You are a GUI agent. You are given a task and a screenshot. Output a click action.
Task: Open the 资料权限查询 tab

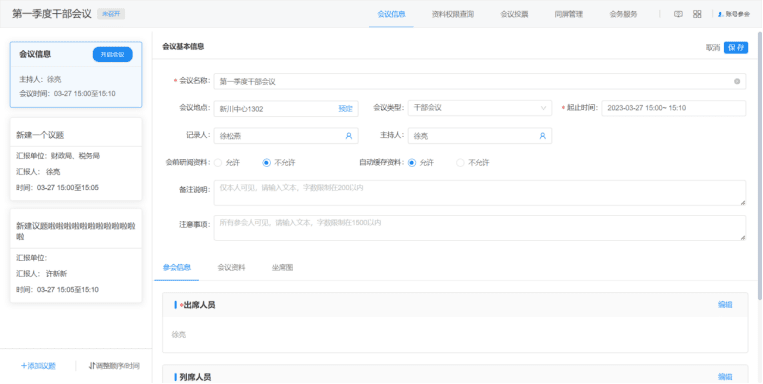point(453,14)
